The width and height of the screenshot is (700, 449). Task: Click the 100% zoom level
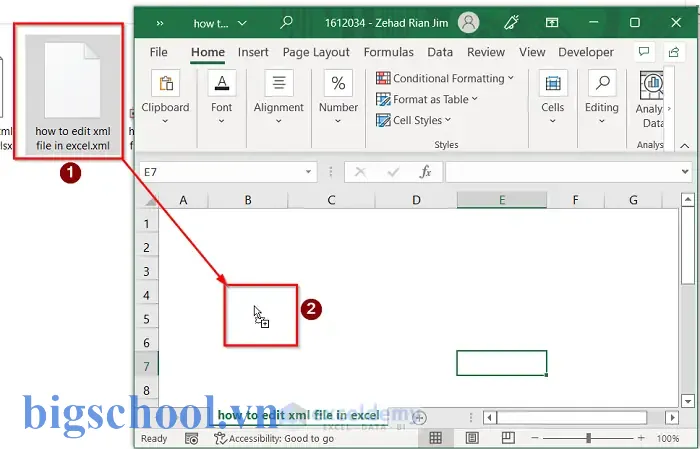click(x=668, y=439)
